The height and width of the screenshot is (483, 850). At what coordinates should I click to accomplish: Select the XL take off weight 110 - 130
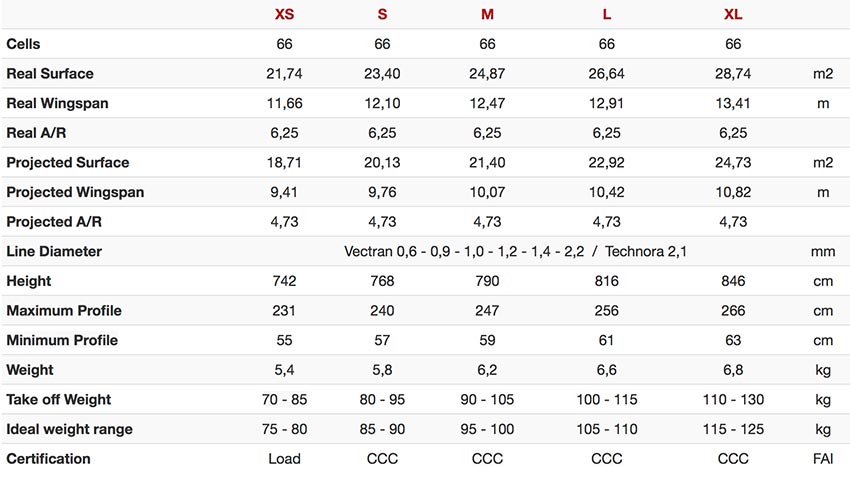pos(733,400)
